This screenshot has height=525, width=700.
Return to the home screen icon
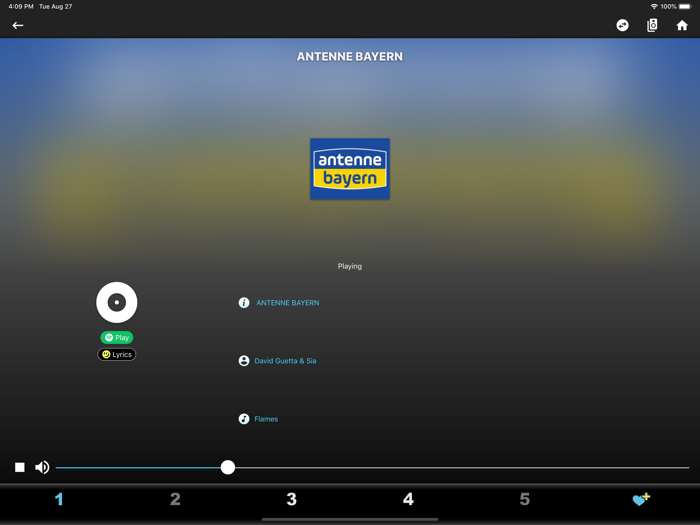point(682,25)
